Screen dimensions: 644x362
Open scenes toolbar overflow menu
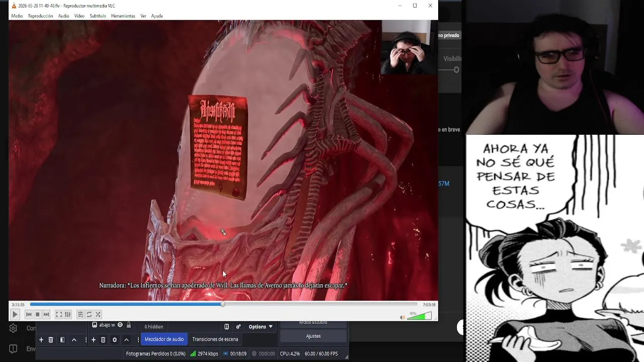point(86,340)
